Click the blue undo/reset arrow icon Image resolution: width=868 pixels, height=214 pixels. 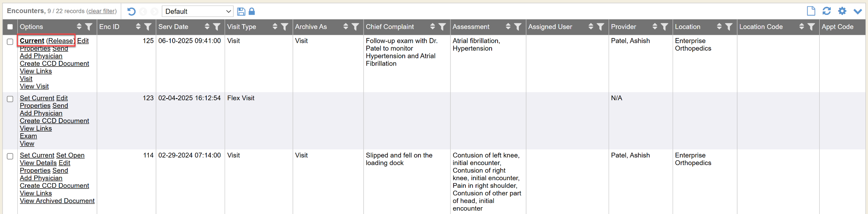pyautogui.click(x=131, y=11)
